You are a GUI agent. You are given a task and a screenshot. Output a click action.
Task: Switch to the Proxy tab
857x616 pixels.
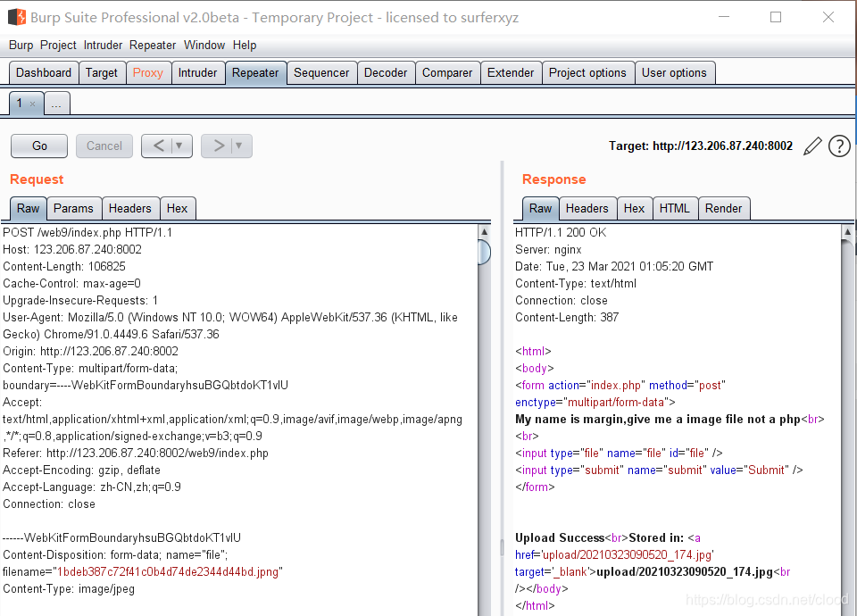pyautogui.click(x=148, y=72)
